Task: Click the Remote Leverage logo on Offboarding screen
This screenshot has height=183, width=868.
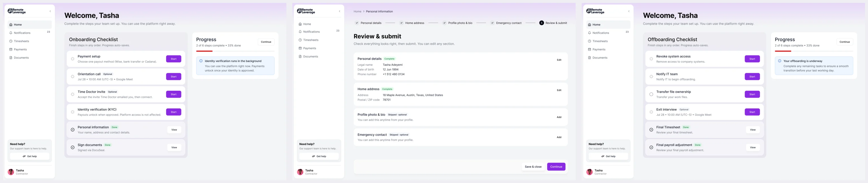Action: point(595,11)
